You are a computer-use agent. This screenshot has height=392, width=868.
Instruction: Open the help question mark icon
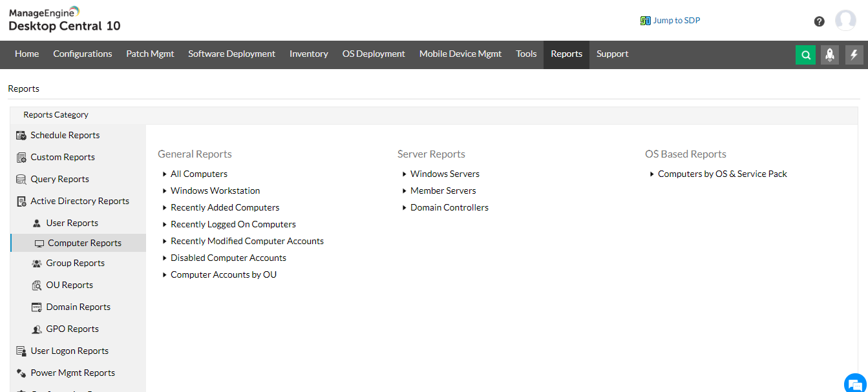(x=819, y=21)
